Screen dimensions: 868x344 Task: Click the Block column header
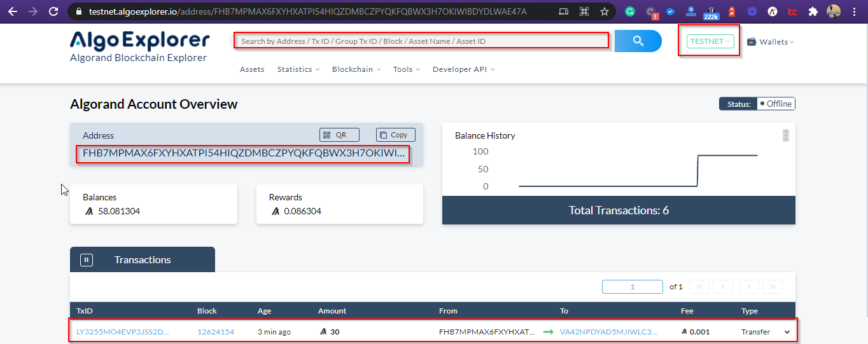click(207, 311)
